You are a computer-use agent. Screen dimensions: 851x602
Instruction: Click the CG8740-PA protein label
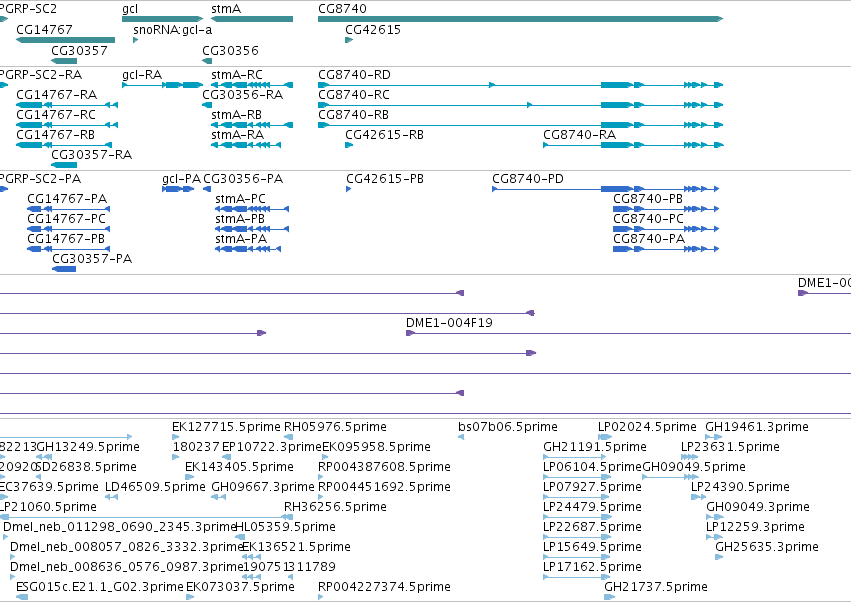tap(649, 239)
